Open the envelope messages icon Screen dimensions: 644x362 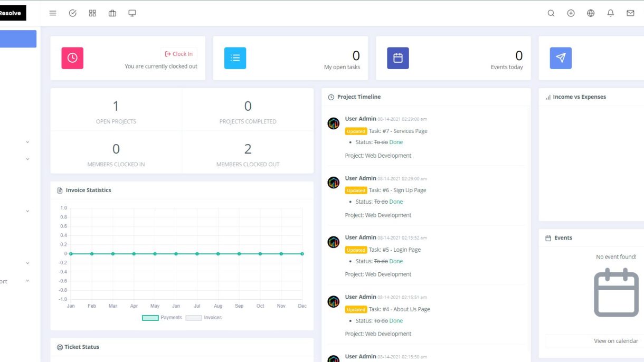(x=630, y=13)
